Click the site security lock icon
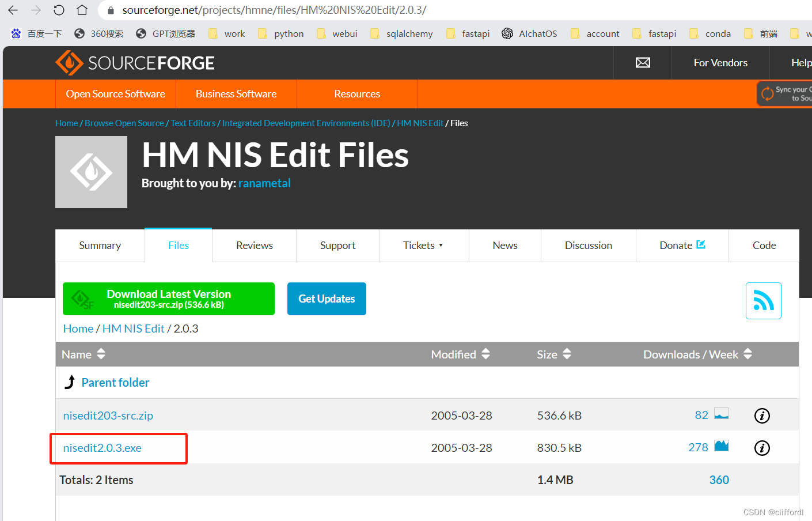812x521 pixels. pyautogui.click(x=111, y=10)
